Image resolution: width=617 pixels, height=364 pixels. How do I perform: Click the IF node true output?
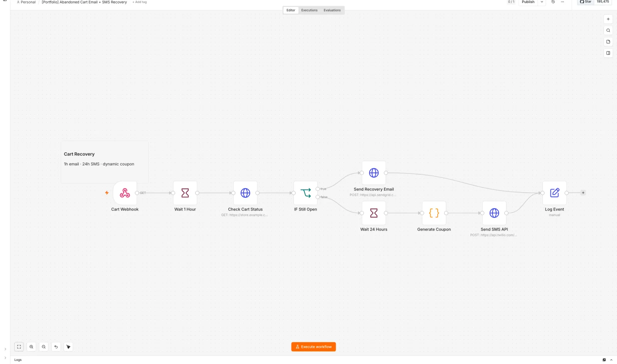click(318, 189)
